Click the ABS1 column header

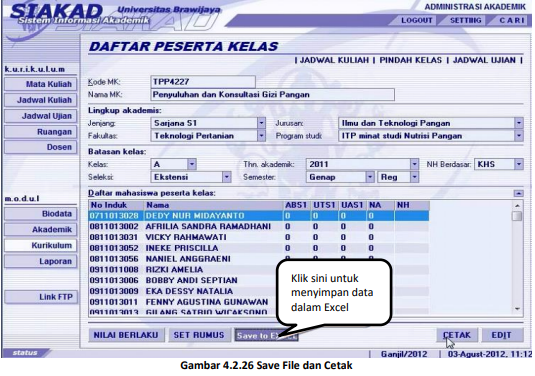[x=297, y=205]
